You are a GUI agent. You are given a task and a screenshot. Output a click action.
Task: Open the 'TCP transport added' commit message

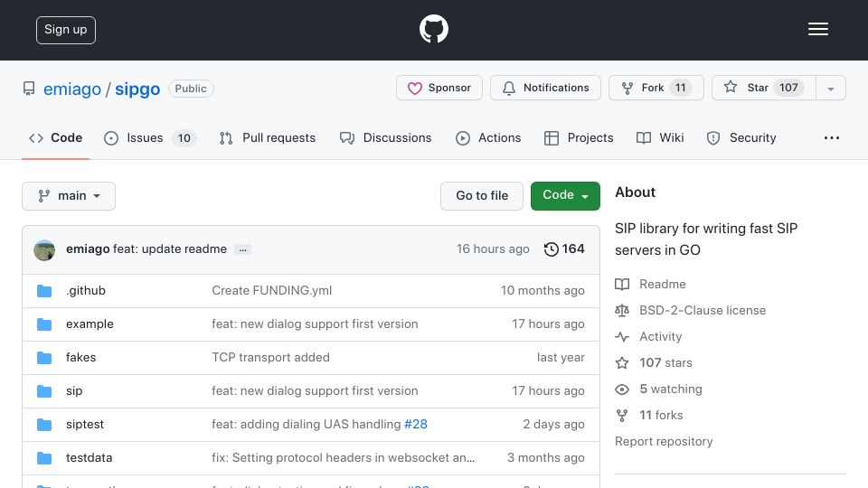tap(270, 358)
